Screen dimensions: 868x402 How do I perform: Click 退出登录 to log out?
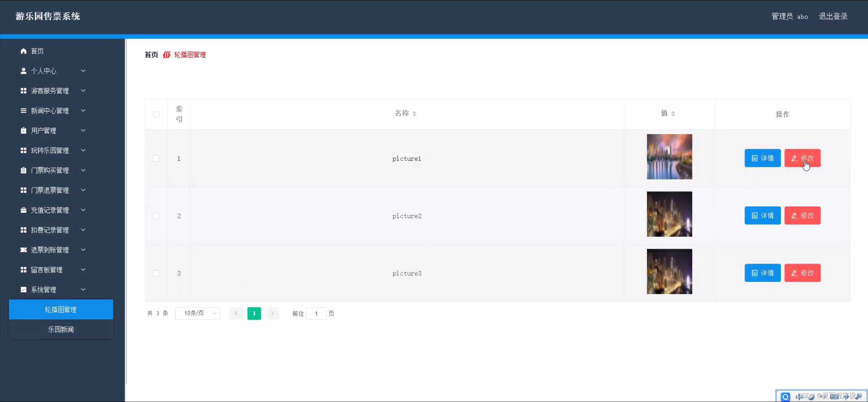833,16
